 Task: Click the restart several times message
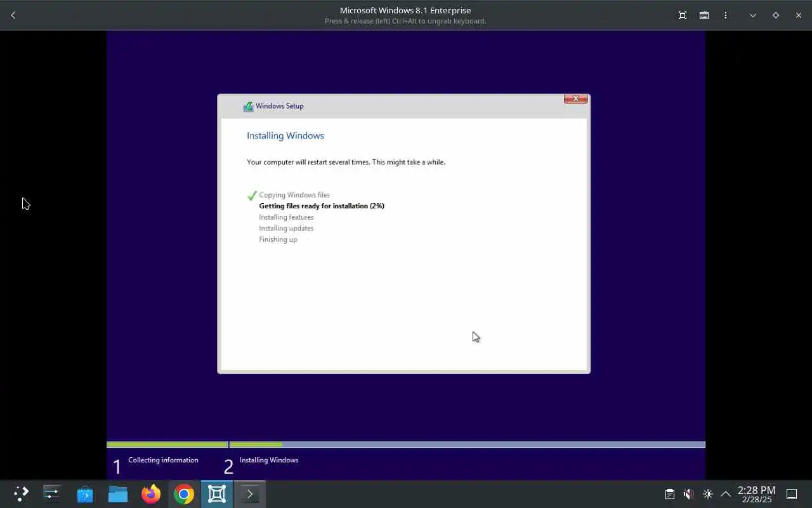point(346,162)
